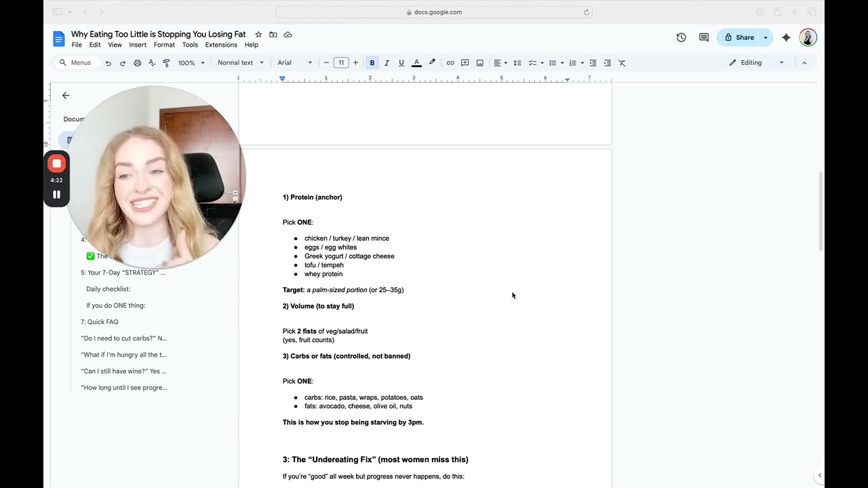Viewport: 868px width, 488px height.
Task: Open highlight color picker
Action: (432, 63)
